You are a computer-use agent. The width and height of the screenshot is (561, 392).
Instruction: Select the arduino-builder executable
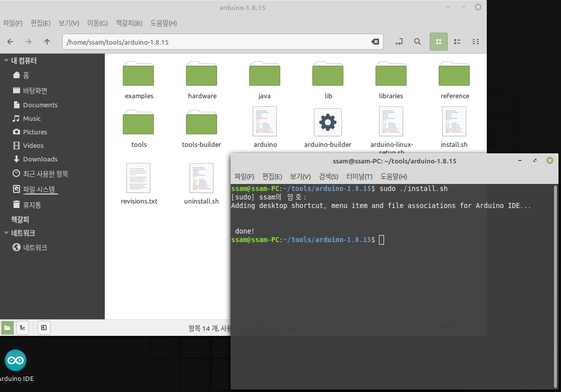pyautogui.click(x=328, y=128)
